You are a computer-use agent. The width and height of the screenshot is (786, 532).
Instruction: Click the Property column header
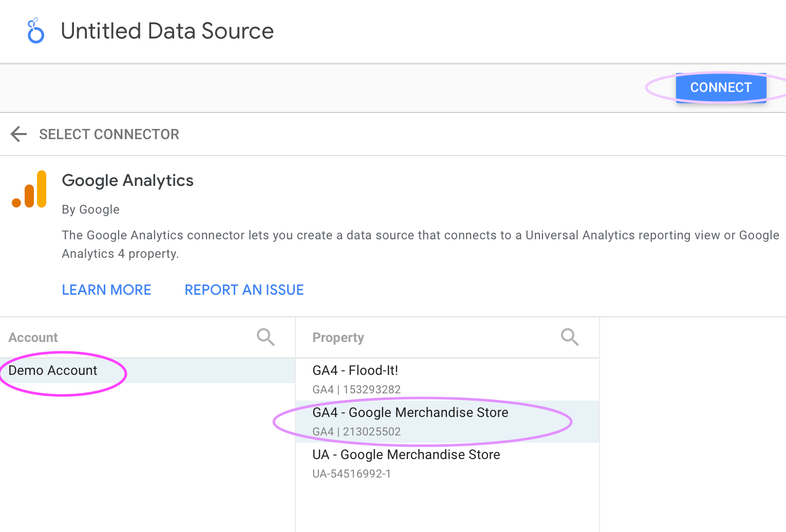(x=338, y=337)
